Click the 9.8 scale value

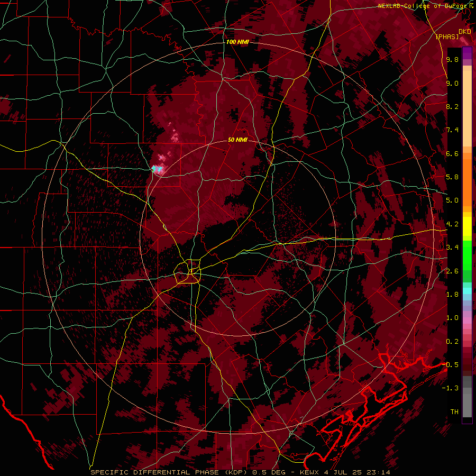tap(452, 60)
